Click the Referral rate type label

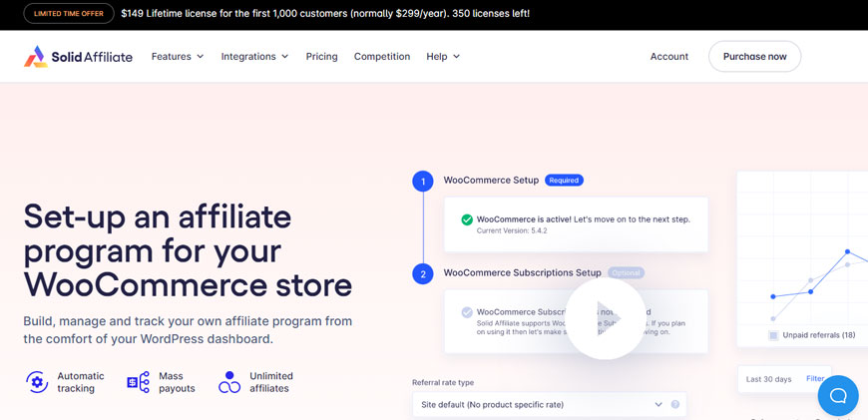[443, 382]
